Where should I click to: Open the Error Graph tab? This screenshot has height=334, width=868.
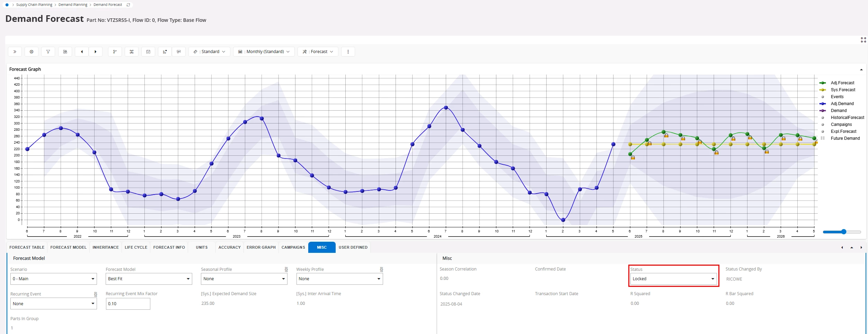[x=261, y=248]
